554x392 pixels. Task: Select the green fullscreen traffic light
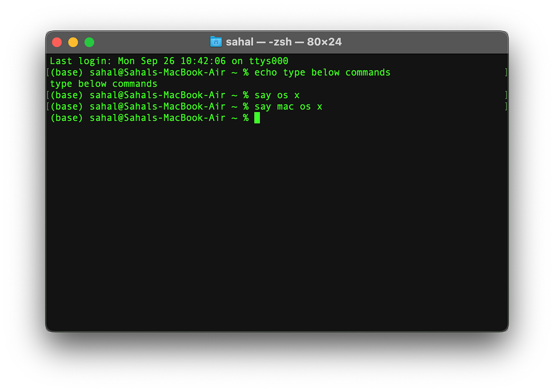89,42
